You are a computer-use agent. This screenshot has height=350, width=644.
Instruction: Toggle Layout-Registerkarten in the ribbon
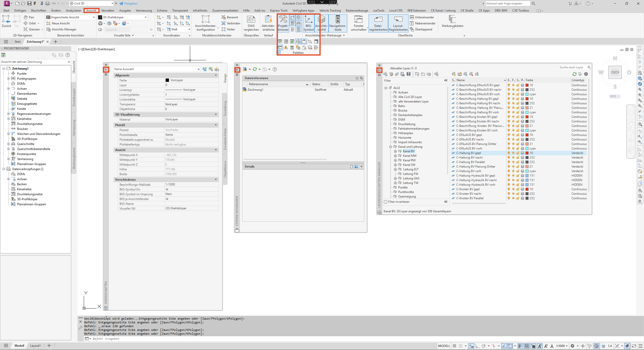click(398, 23)
